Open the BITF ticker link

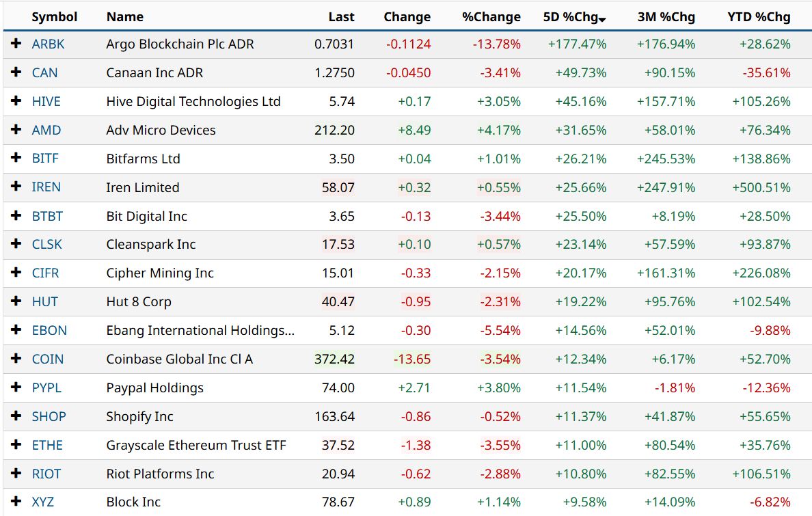point(45,159)
